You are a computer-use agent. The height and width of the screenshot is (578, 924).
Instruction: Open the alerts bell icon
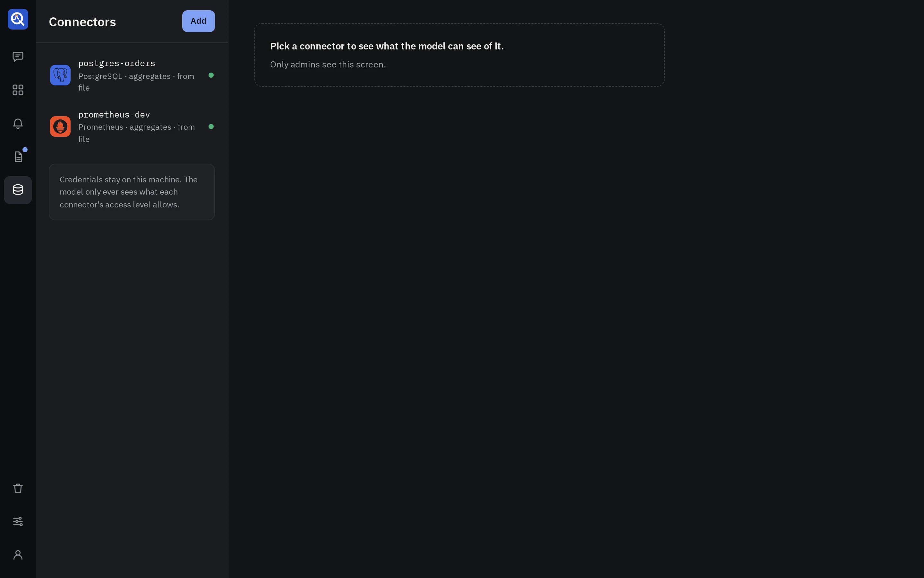(18, 123)
